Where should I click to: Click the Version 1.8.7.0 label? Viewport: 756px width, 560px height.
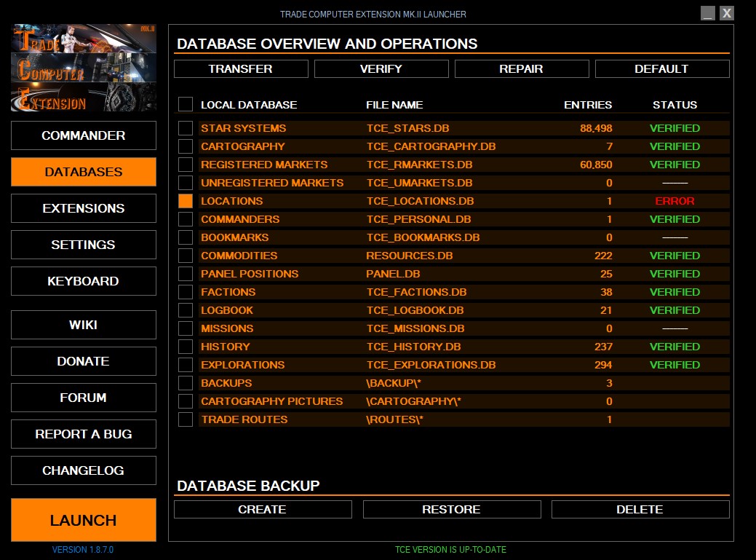pos(83,550)
